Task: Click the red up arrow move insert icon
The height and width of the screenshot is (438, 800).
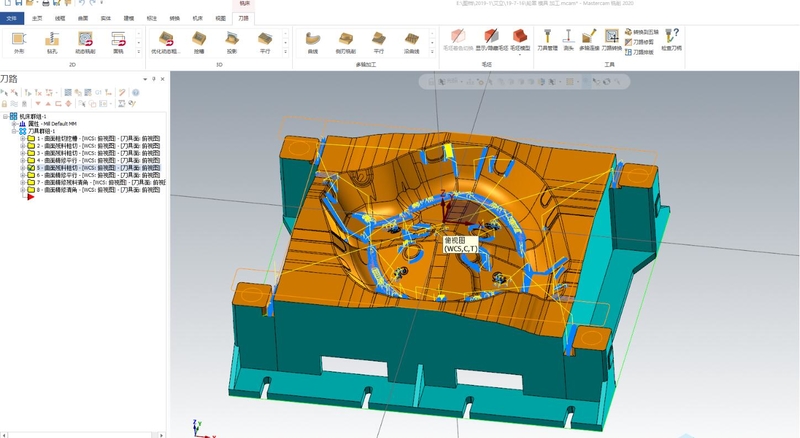Action: click(x=48, y=104)
